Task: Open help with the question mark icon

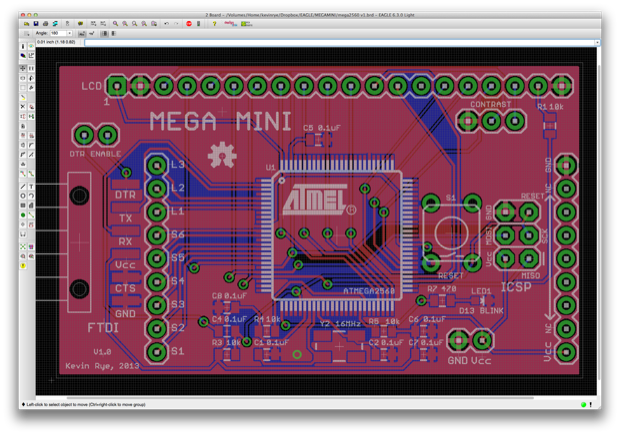Action: [214, 24]
